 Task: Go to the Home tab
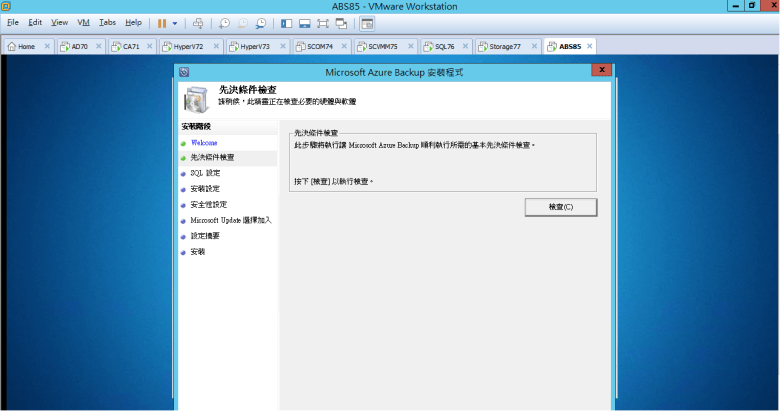point(25,46)
